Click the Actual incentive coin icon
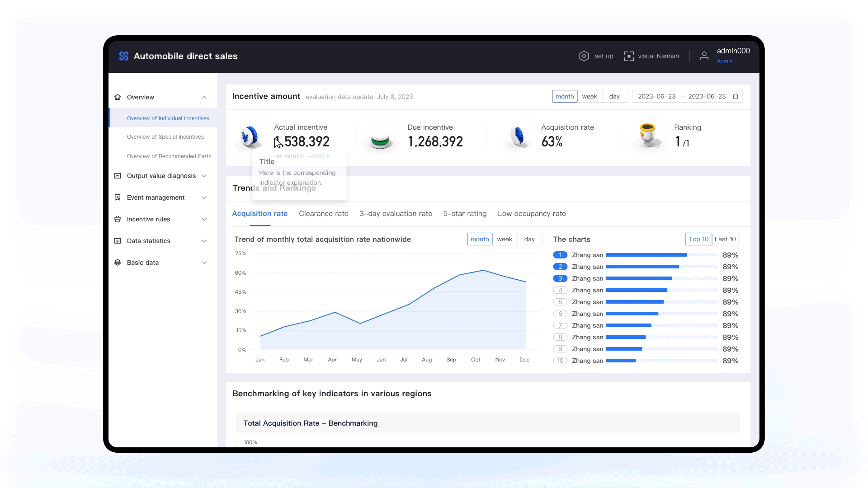The height and width of the screenshot is (488, 868). point(250,136)
